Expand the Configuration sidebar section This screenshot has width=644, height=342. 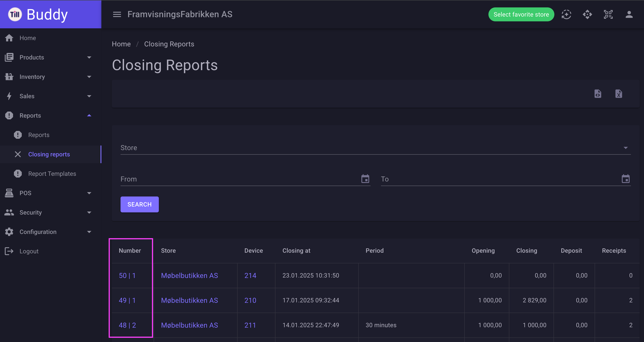[x=48, y=232]
